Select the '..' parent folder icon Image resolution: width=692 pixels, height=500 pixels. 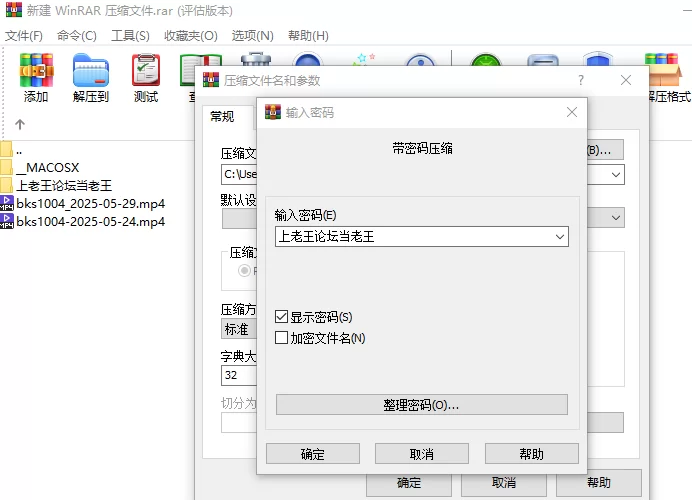(x=6, y=149)
